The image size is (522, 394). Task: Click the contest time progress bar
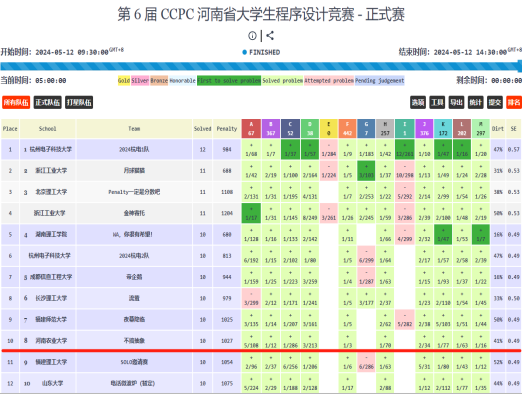pyautogui.click(x=261, y=66)
